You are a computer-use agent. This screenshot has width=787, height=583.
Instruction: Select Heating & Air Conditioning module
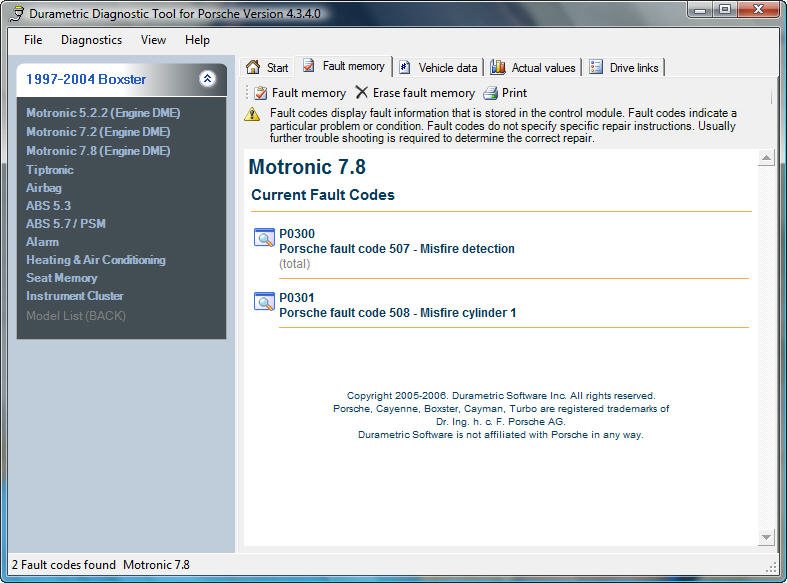[x=95, y=260]
